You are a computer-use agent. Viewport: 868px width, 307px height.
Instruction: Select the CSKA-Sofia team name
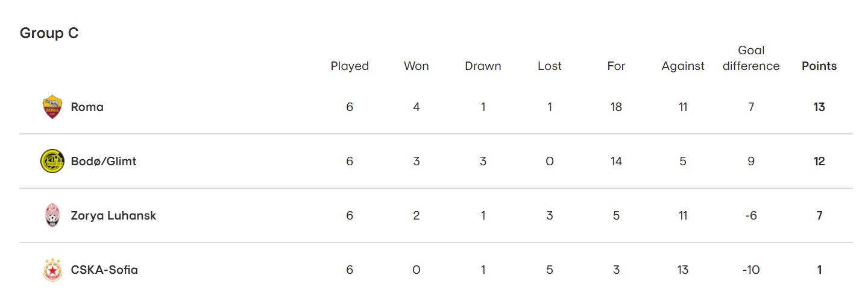104,270
